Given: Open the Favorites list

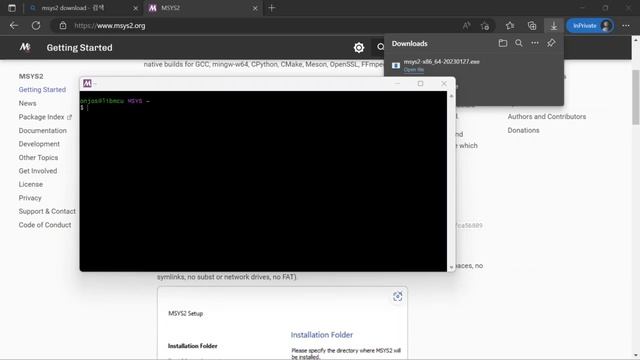Looking at the screenshot, I should point(510,26).
